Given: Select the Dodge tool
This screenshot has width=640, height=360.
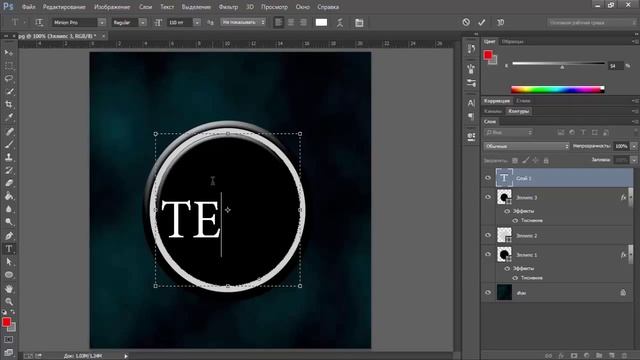Looking at the screenshot, I should (x=9, y=222).
